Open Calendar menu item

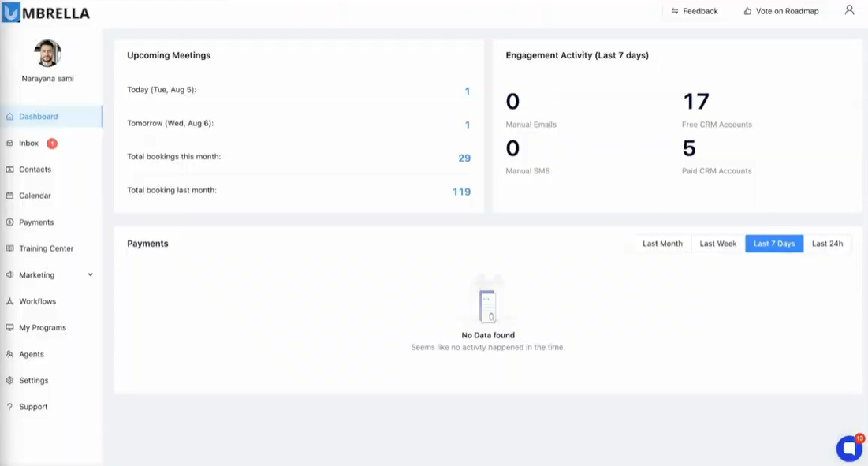pyautogui.click(x=51, y=196)
